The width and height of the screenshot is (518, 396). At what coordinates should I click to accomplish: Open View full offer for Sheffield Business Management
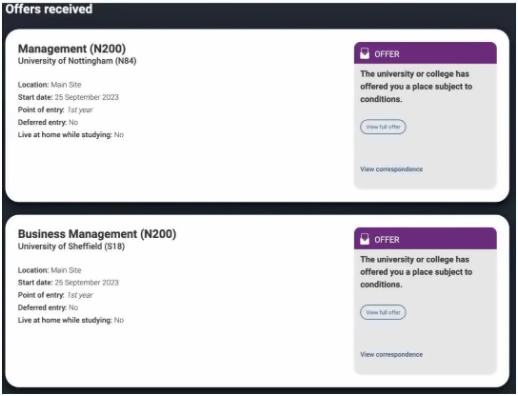383,312
